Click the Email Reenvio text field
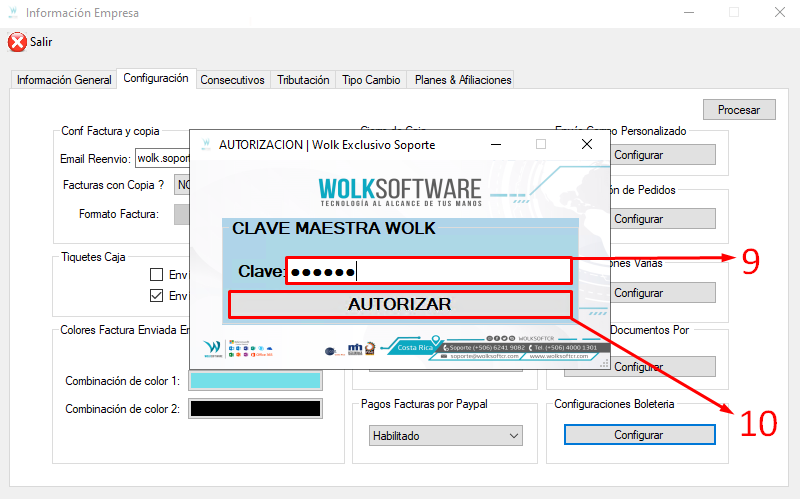The height and width of the screenshot is (499, 800). tap(163, 158)
